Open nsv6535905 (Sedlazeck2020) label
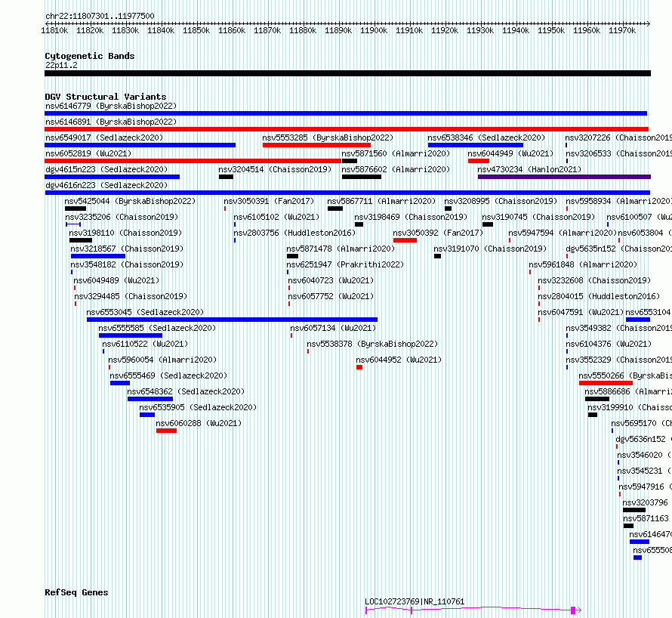672x618 pixels. pyautogui.click(x=198, y=407)
